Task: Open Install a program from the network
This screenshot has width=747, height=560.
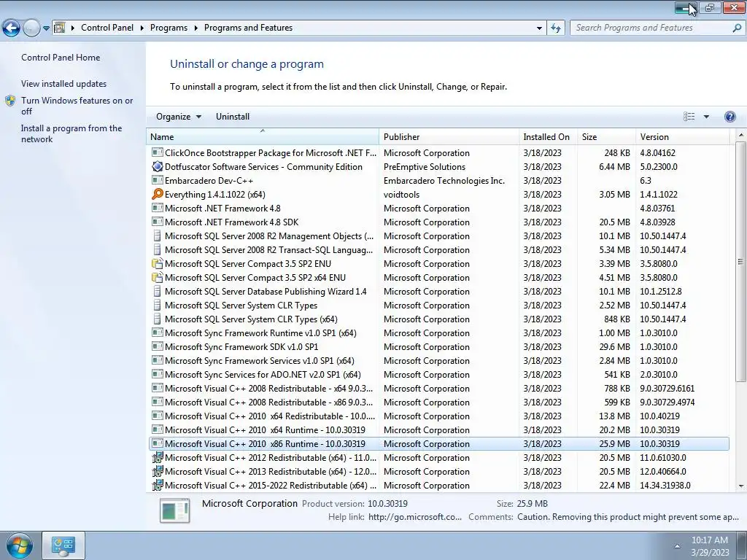Action: coord(71,133)
